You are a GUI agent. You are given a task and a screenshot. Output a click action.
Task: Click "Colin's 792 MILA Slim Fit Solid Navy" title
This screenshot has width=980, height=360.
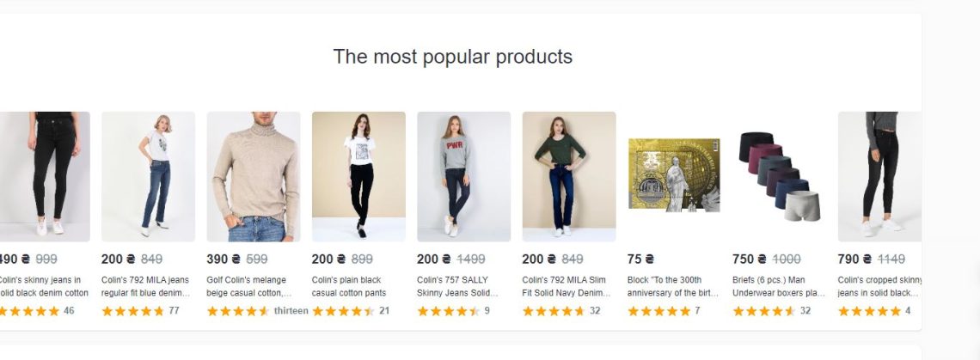(x=565, y=286)
